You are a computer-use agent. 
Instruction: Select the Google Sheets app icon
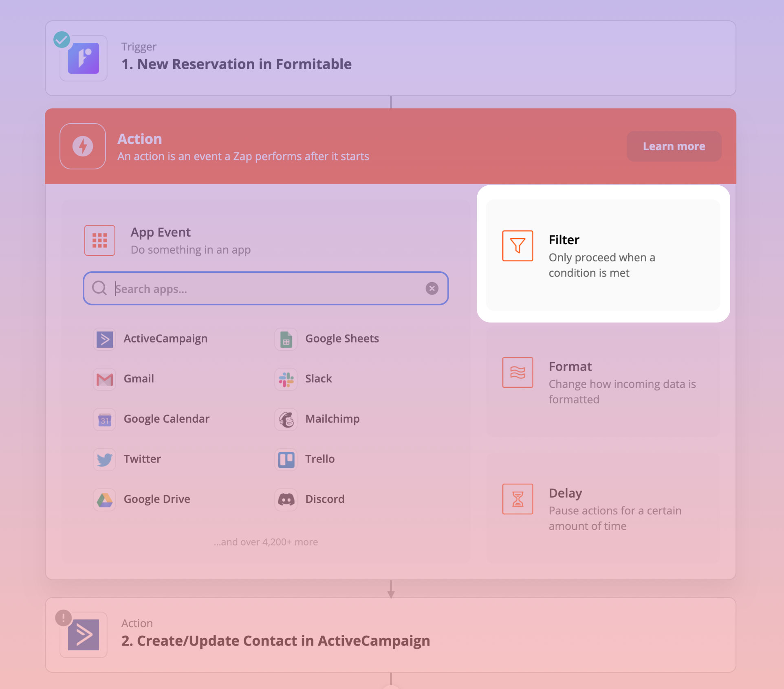coord(286,339)
